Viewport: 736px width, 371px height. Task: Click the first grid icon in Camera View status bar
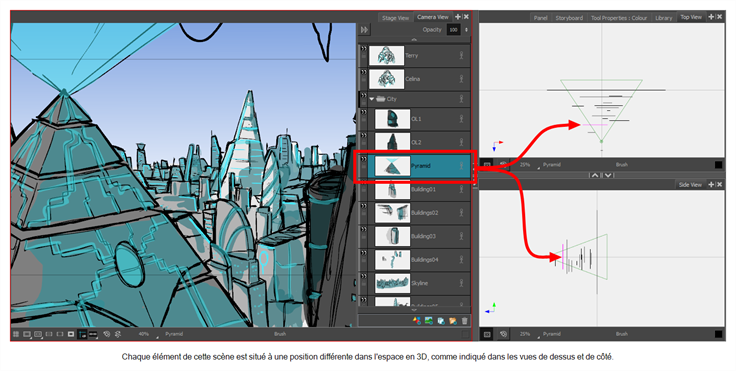point(16,334)
